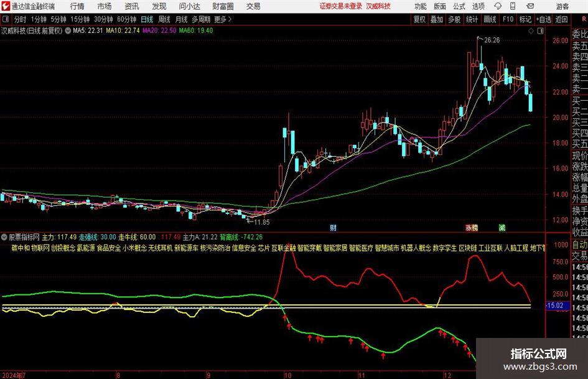Click 汉威科技 stock name in top bar
Image resolution: width=588 pixels, height=379 pixels.
pyautogui.click(x=378, y=6)
